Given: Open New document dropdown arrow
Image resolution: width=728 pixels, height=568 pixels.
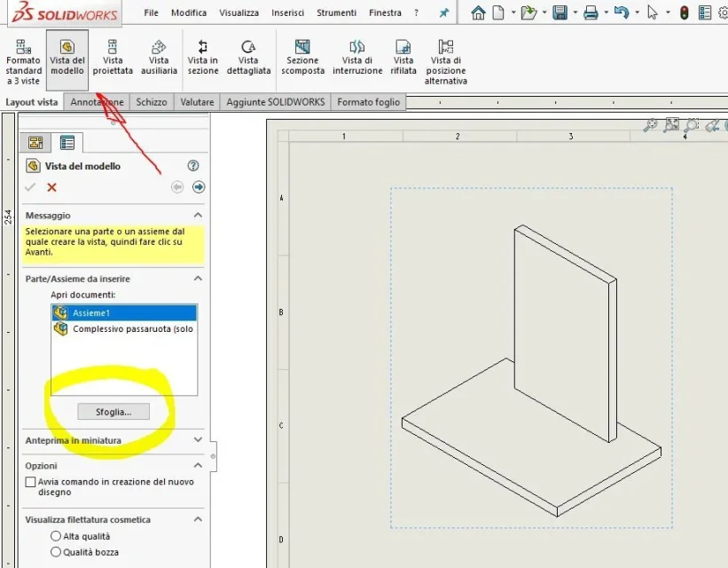Looking at the screenshot, I should [513, 12].
